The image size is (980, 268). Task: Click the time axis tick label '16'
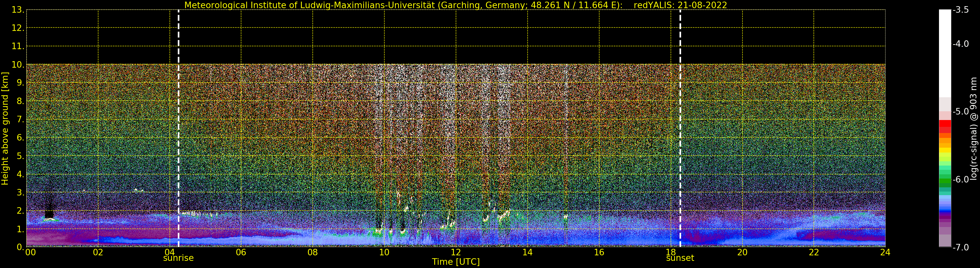599,252
